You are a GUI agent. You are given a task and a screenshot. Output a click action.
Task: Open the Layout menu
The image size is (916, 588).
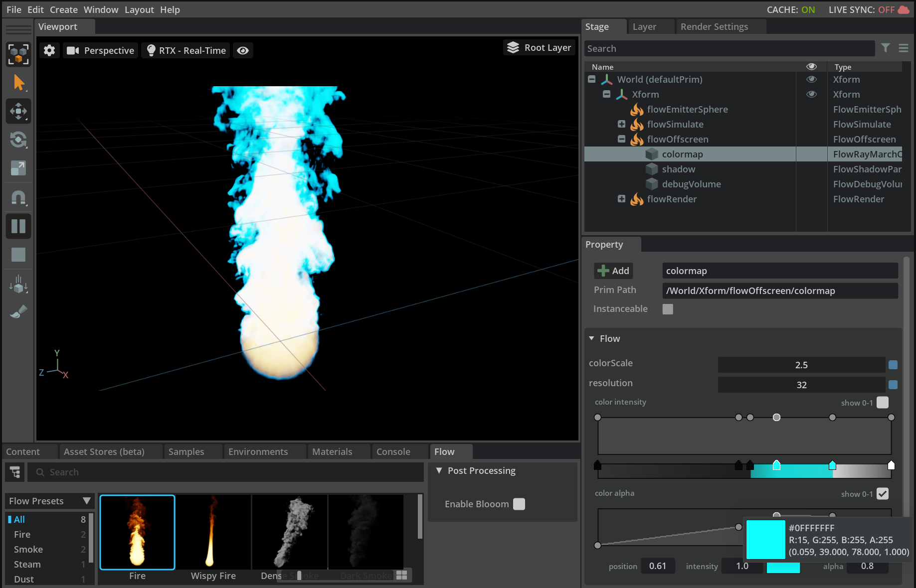click(x=139, y=9)
